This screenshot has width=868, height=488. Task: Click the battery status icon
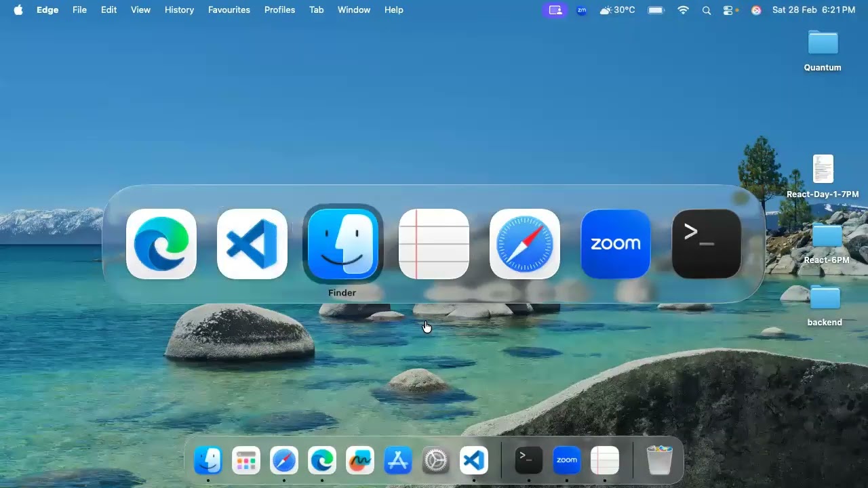656,10
